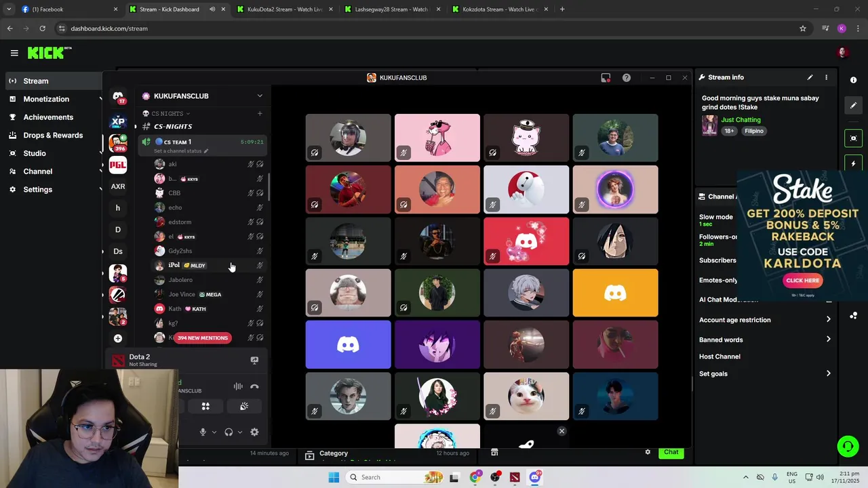Click 394 NEW MENTIONS pill

pos(203,338)
